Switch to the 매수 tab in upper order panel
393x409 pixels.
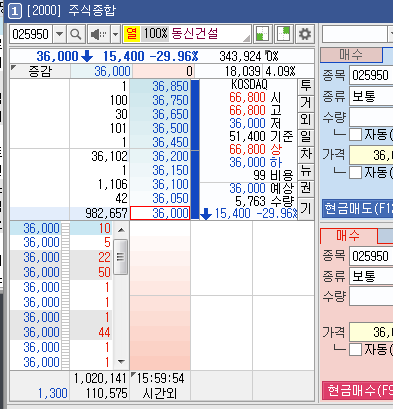(351, 55)
